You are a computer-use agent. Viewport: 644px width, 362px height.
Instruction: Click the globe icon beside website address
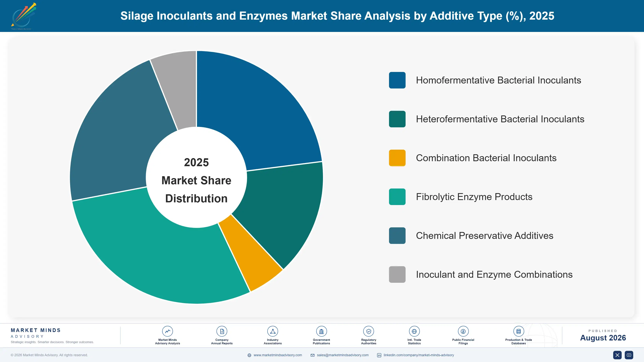tap(249, 355)
